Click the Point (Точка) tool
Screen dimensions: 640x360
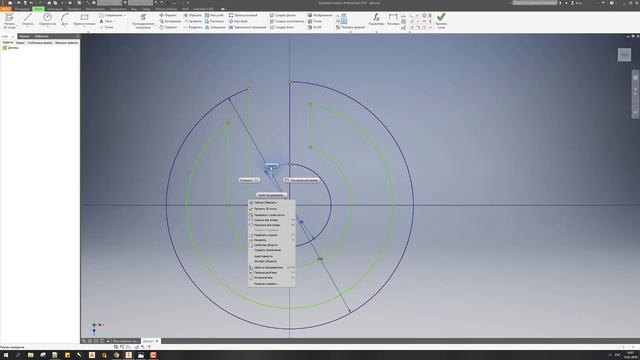tap(106, 27)
